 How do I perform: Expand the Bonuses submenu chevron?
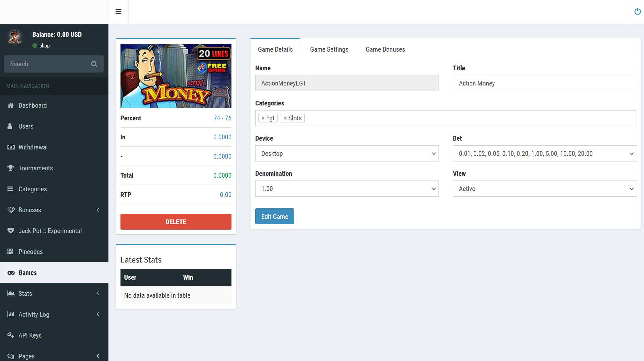98,210
